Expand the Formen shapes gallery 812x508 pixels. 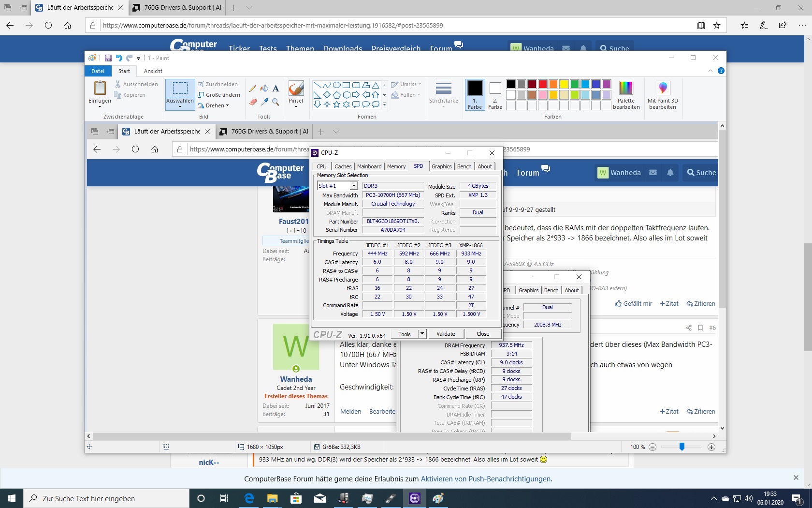pyautogui.click(x=384, y=104)
